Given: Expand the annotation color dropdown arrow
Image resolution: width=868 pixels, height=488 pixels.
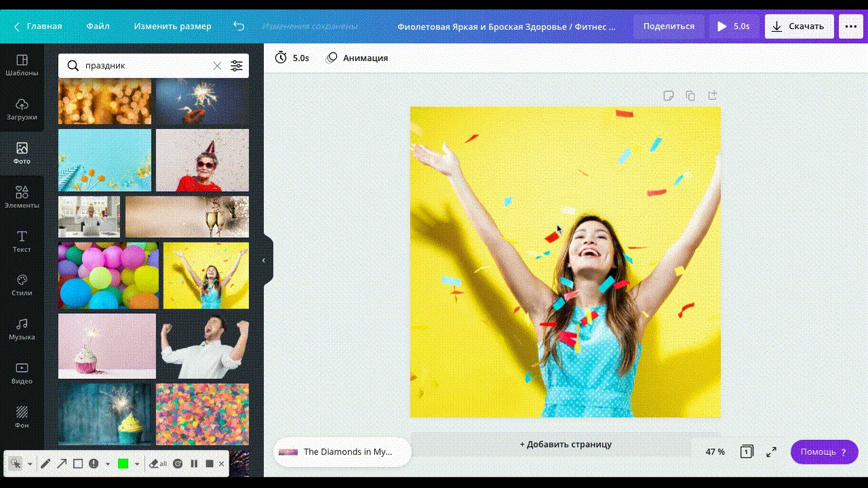Looking at the screenshot, I should [x=137, y=464].
